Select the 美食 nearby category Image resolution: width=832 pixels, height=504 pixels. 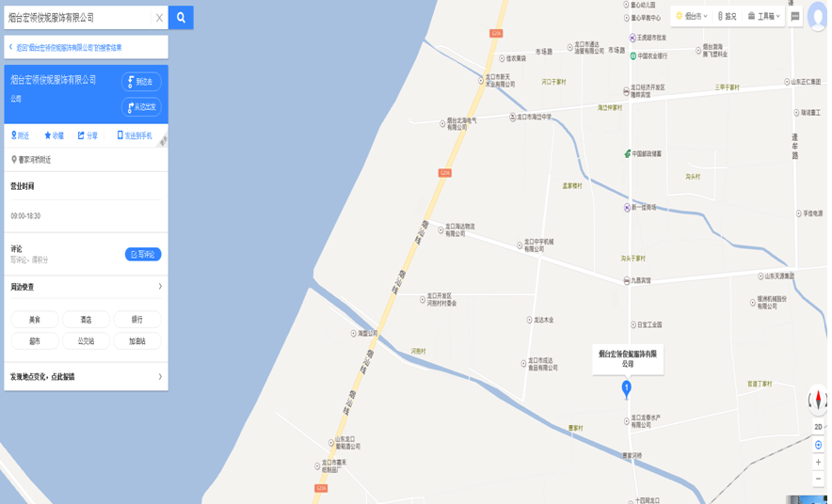35,320
